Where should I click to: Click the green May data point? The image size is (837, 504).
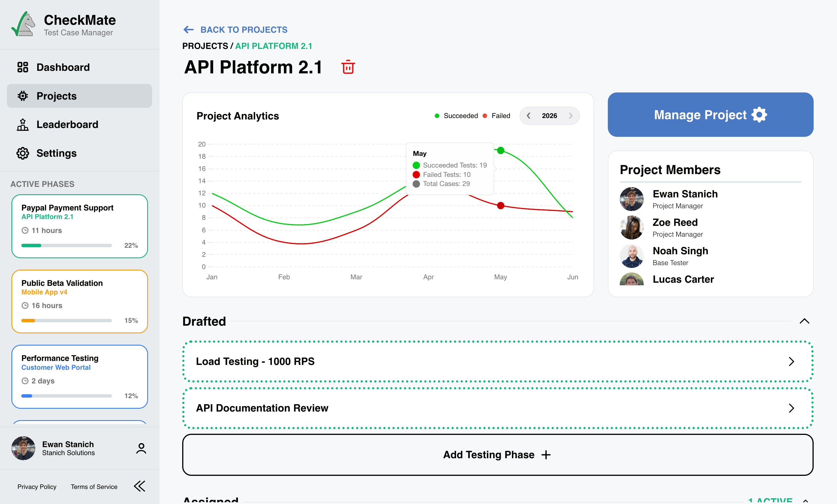pyautogui.click(x=500, y=150)
